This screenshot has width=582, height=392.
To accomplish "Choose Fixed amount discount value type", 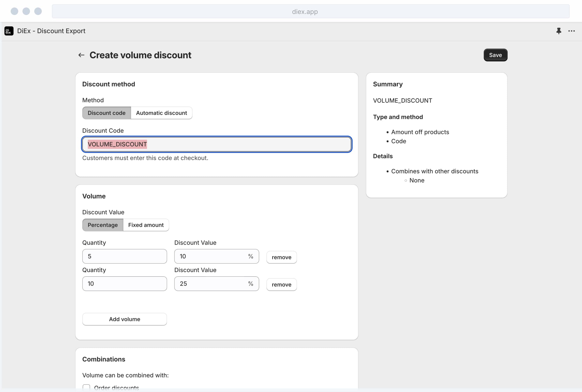I will [x=146, y=225].
